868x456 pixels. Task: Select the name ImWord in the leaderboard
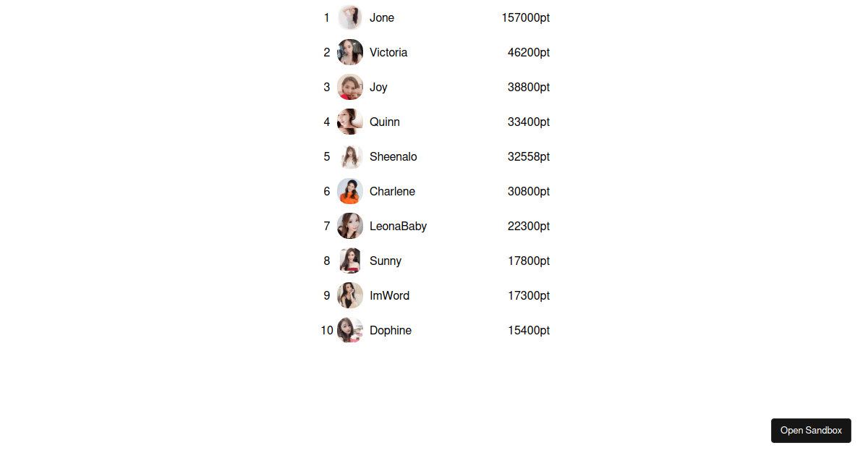(x=389, y=295)
